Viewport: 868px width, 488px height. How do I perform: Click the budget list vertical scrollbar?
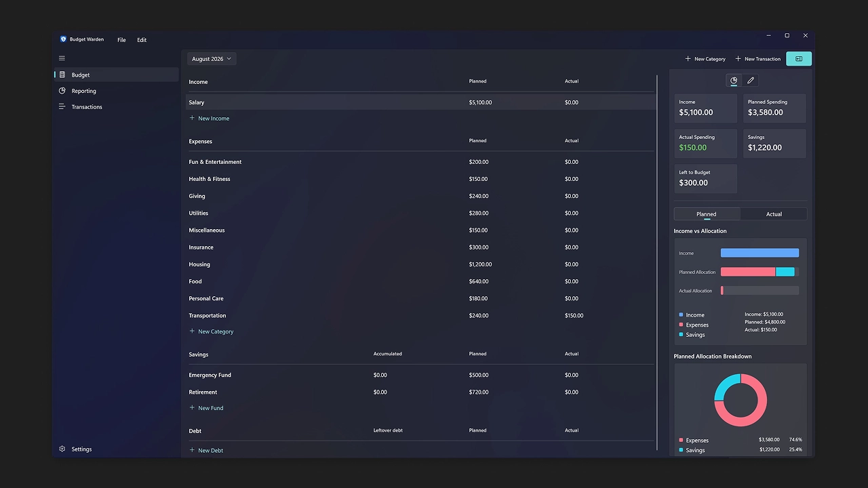pyautogui.click(x=657, y=262)
